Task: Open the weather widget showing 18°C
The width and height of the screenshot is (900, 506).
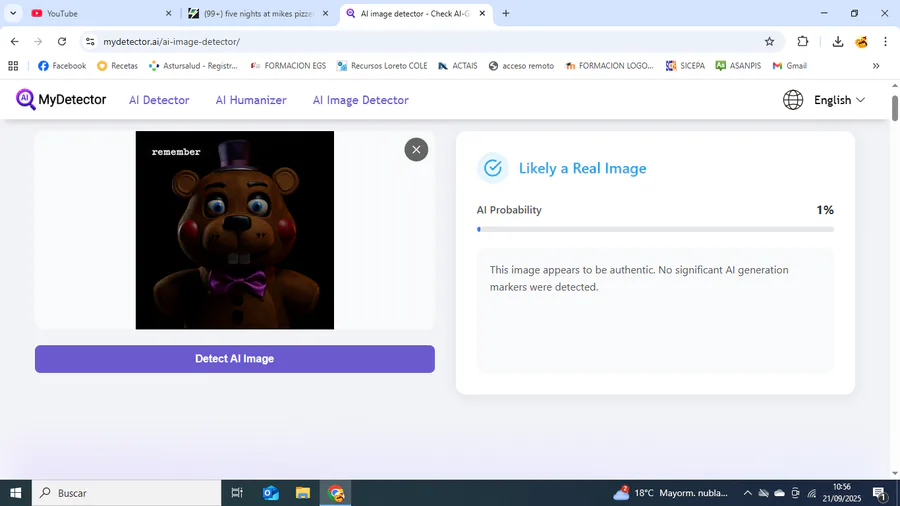Action: coord(670,493)
